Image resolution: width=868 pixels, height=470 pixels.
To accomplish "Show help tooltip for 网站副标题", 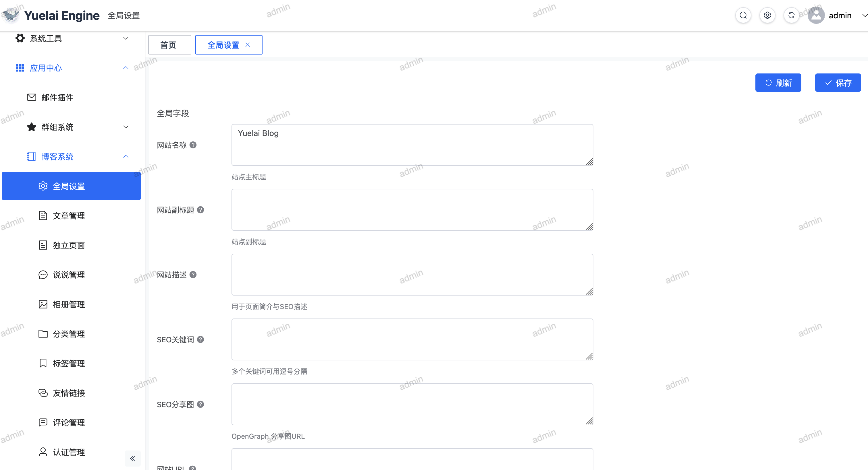I will tap(200, 210).
